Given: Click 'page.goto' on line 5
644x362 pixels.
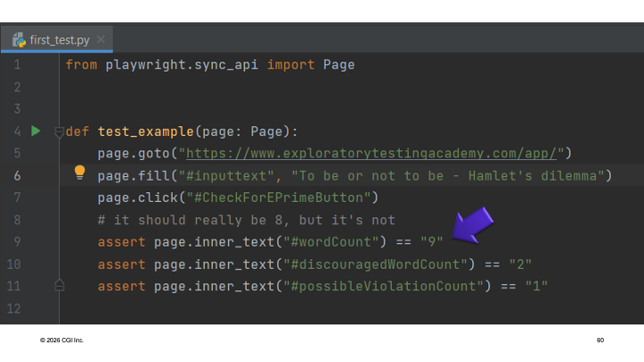Looking at the screenshot, I should pos(133,154).
